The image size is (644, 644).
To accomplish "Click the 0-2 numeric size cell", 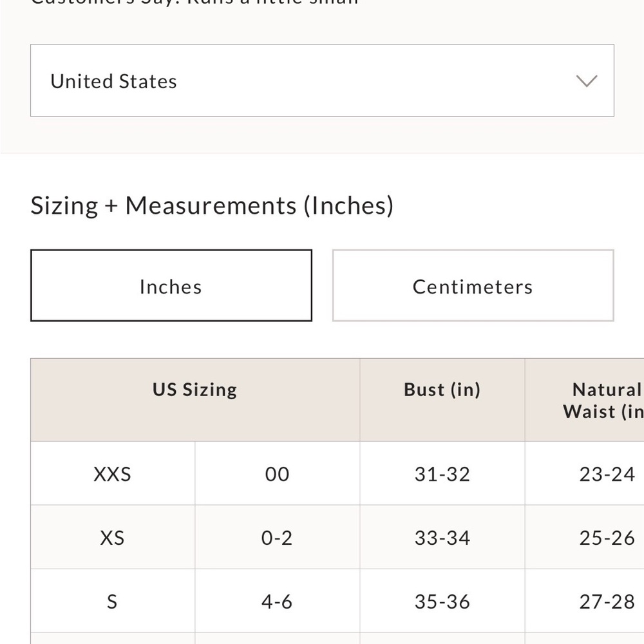I will [x=277, y=537].
